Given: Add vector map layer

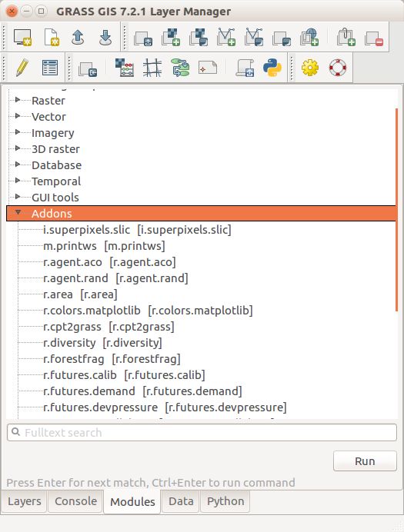Looking at the screenshot, I should click(226, 37).
